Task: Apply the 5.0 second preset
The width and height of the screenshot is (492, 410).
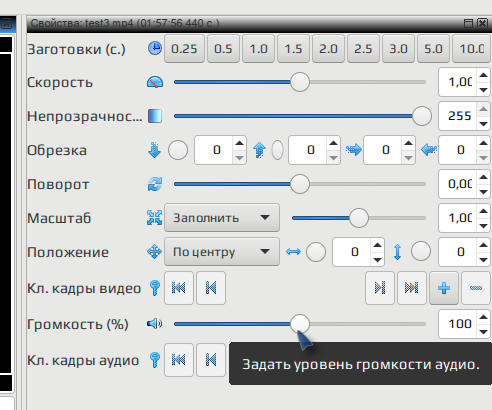Action: (433, 49)
